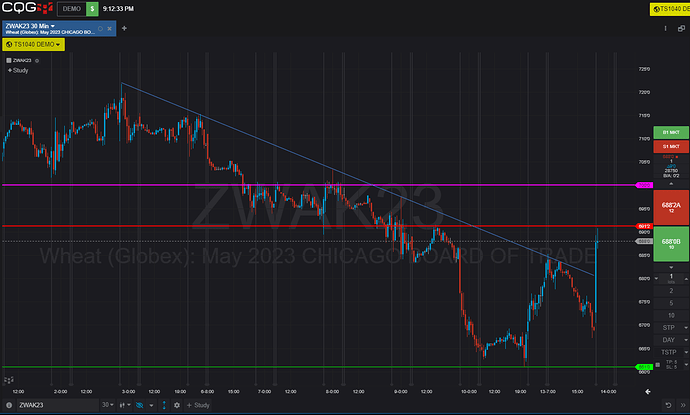
Task: Set the order quantity to 10
Action: click(x=671, y=316)
